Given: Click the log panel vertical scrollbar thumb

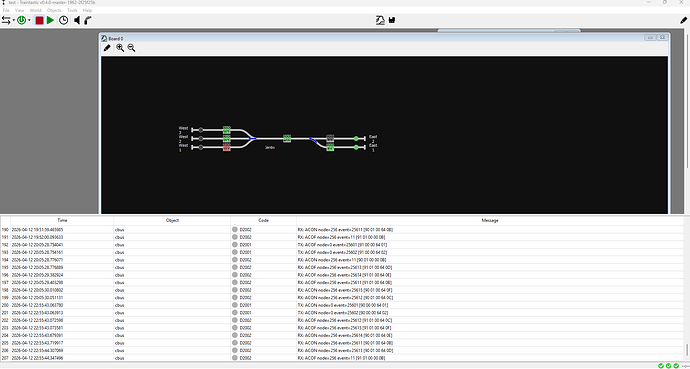Looking at the screenshot, I should click(x=686, y=350).
